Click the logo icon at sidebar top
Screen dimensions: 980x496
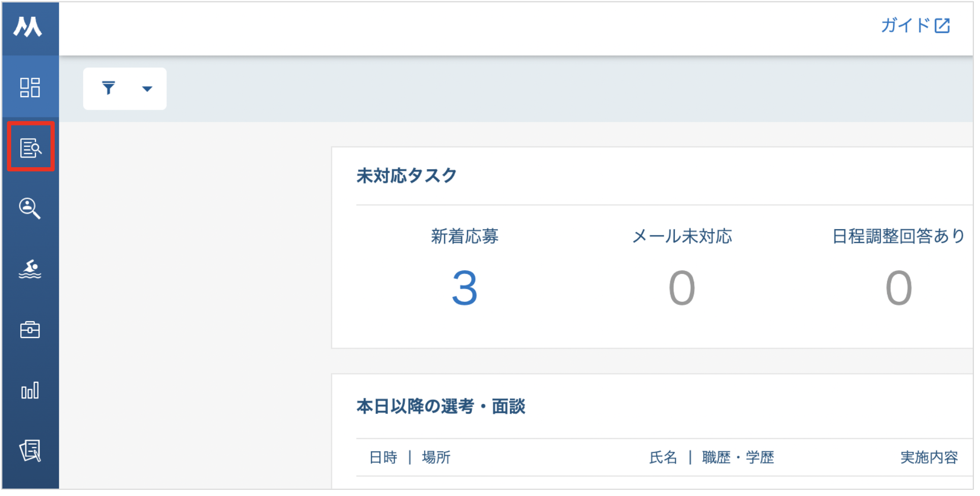(x=27, y=26)
